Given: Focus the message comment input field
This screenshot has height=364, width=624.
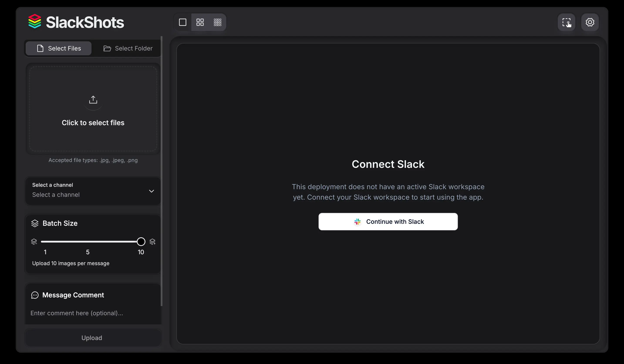Looking at the screenshot, I should (x=93, y=313).
